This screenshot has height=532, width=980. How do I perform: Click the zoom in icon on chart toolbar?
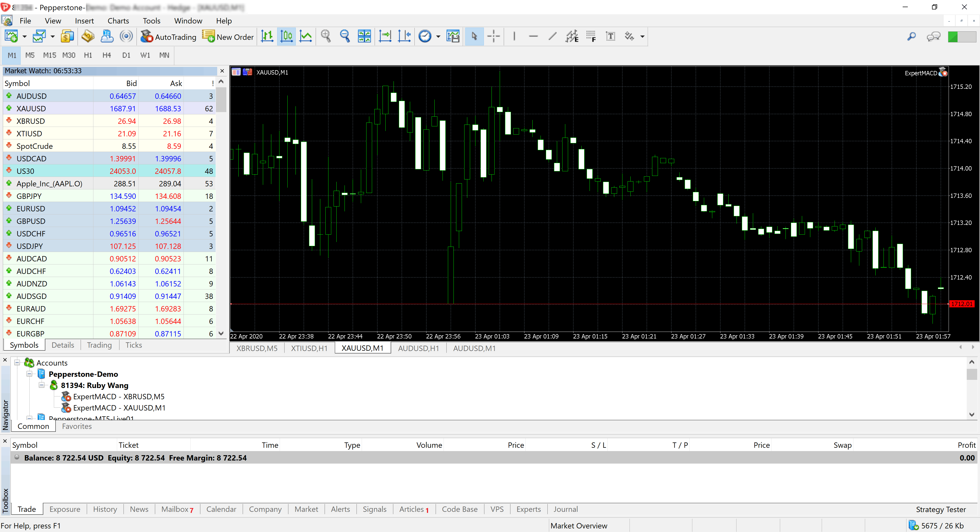pyautogui.click(x=326, y=36)
